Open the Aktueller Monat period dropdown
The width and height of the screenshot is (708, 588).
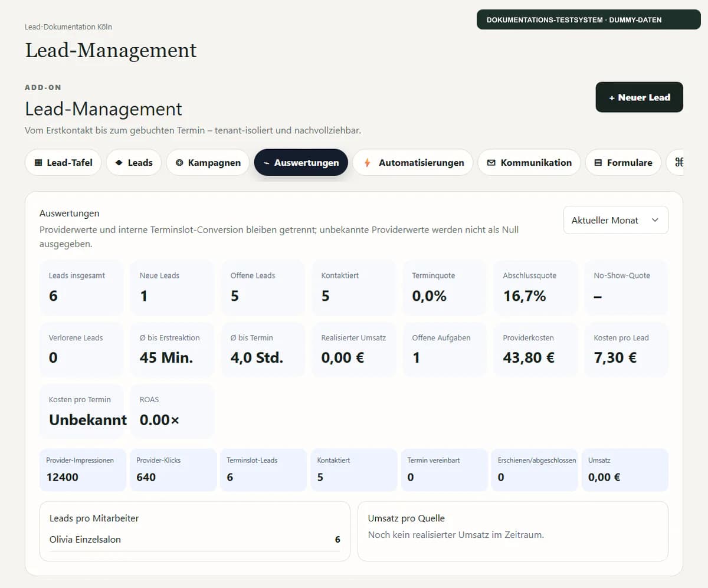(616, 220)
